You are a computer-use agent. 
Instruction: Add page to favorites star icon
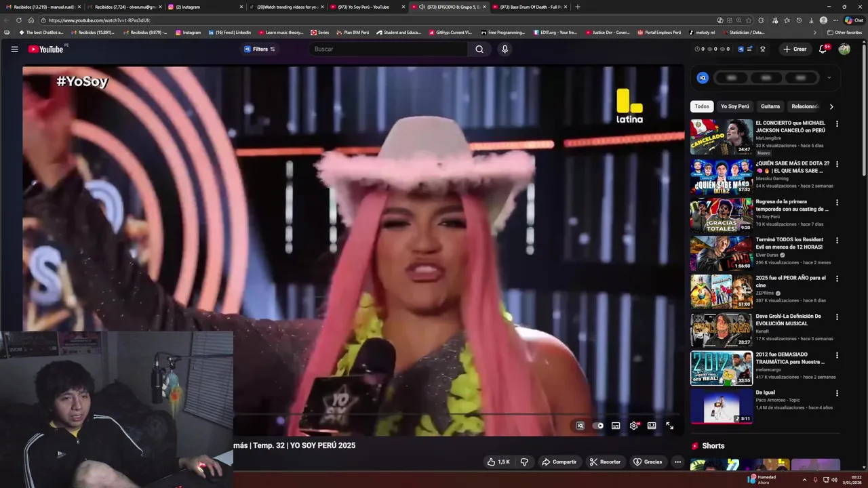(749, 20)
